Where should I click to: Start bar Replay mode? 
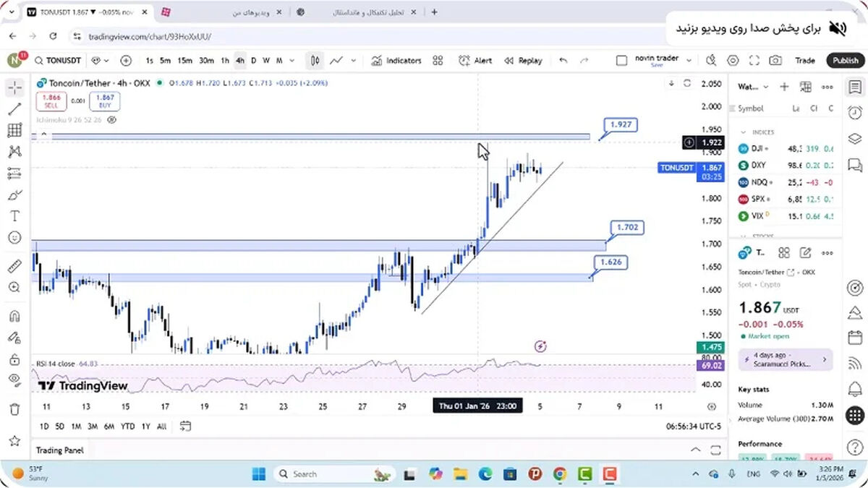pos(523,61)
